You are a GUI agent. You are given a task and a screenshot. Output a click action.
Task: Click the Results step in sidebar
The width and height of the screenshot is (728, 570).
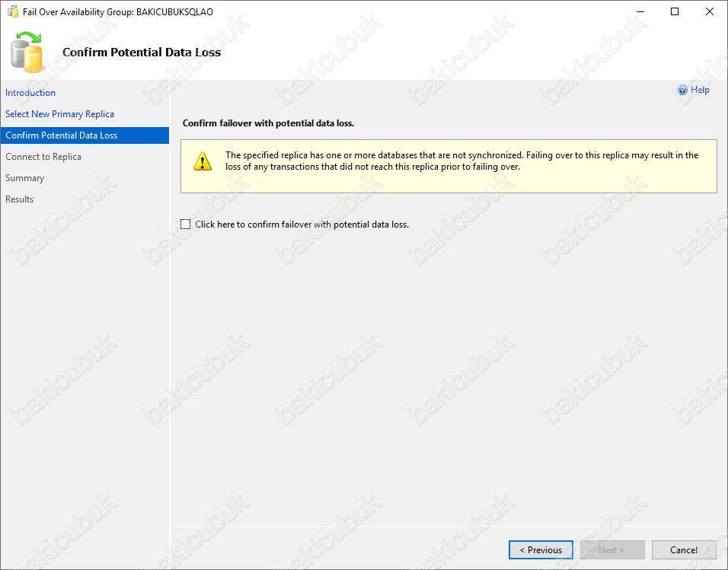(x=20, y=199)
